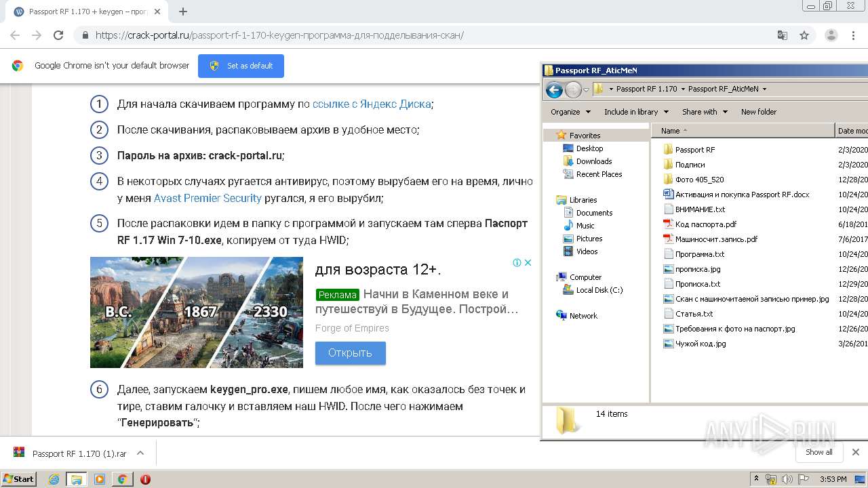Click the Chrome back arrow

point(15,35)
